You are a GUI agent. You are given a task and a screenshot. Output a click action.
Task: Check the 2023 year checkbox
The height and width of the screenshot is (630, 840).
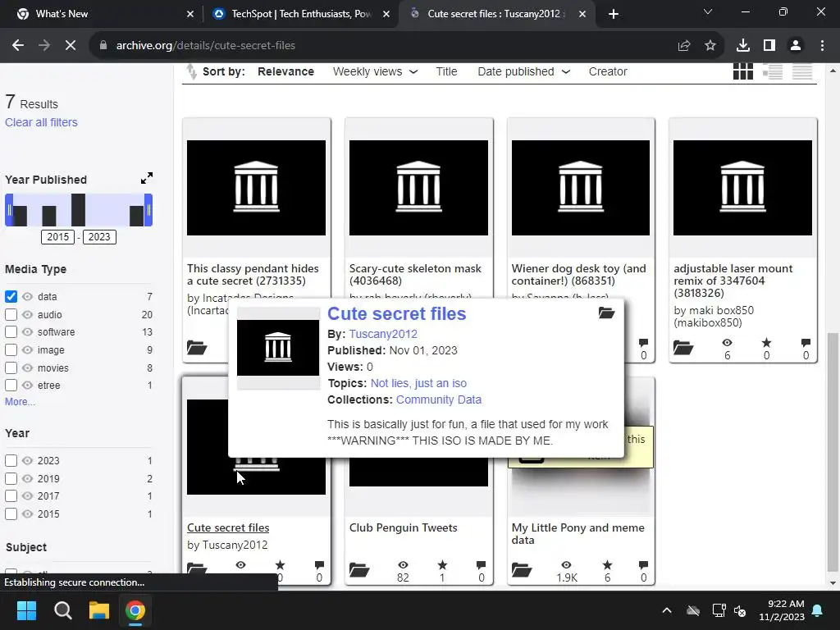click(11, 461)
